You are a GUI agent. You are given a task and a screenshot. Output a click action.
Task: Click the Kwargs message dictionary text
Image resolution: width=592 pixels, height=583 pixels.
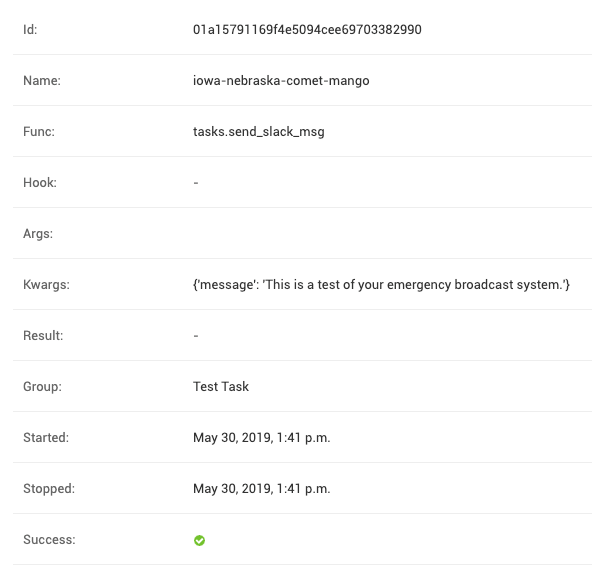click(381, 284)
